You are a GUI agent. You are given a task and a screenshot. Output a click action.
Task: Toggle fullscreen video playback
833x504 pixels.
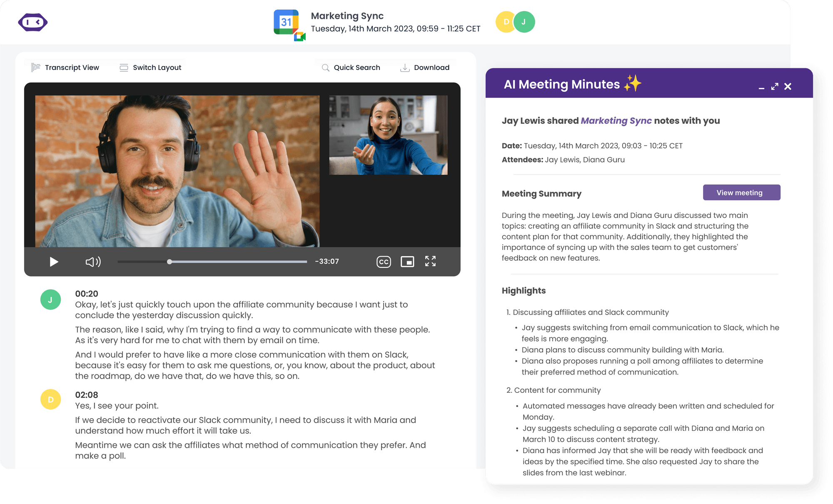click(431, 262)
